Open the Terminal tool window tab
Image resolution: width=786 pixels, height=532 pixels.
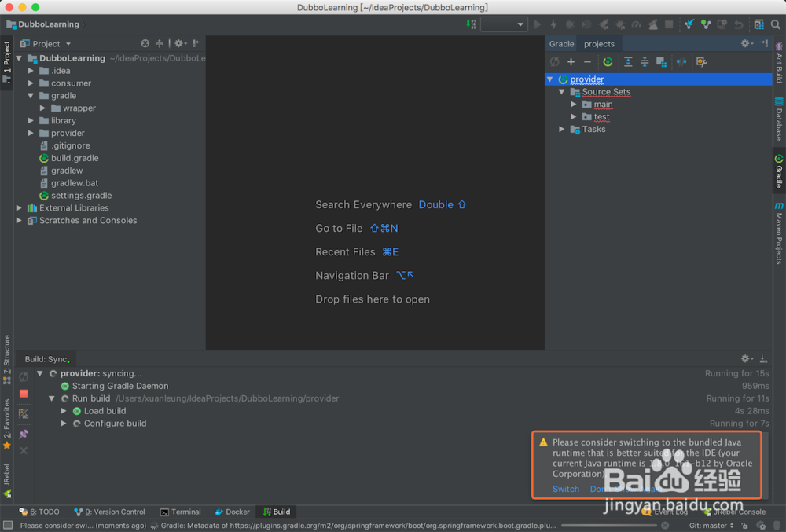(x=181, y=512)
